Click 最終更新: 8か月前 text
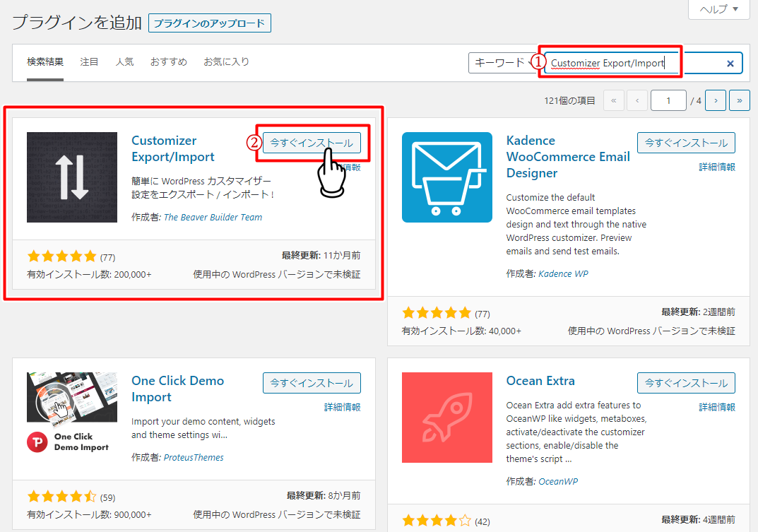 (324, 496)
